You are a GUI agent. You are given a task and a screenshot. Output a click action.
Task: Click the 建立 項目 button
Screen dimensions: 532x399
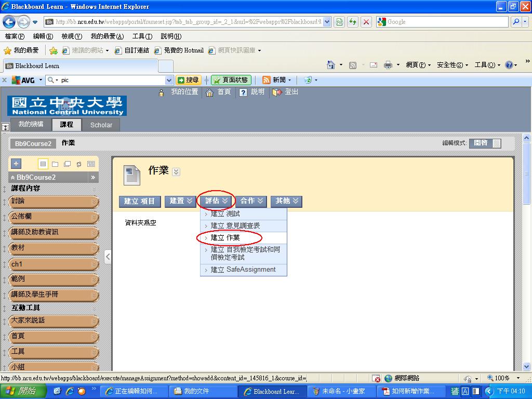[x=139, y=201]
